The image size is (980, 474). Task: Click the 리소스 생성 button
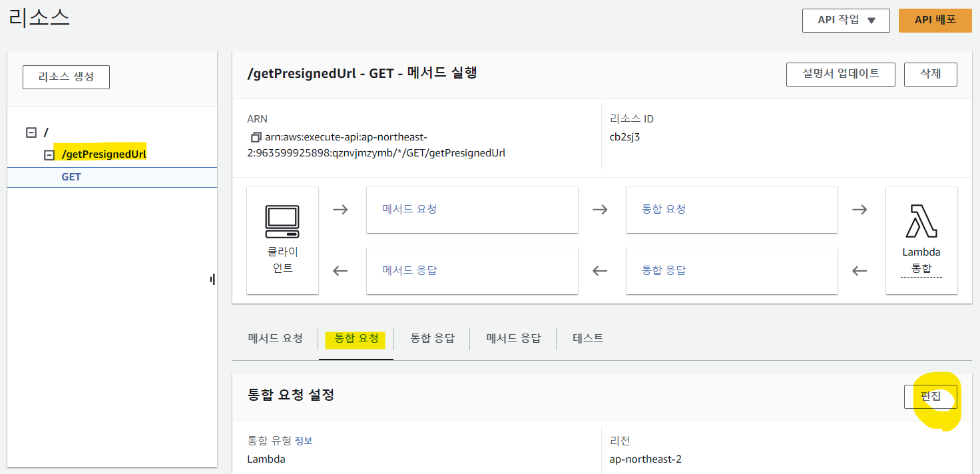pos(66,77)
